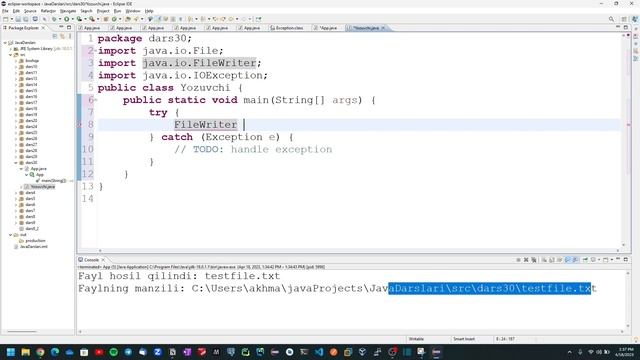Close the Yozuvchi.java editor tab
The width and height of the screenshot is (640, 360).
[383, 28]
